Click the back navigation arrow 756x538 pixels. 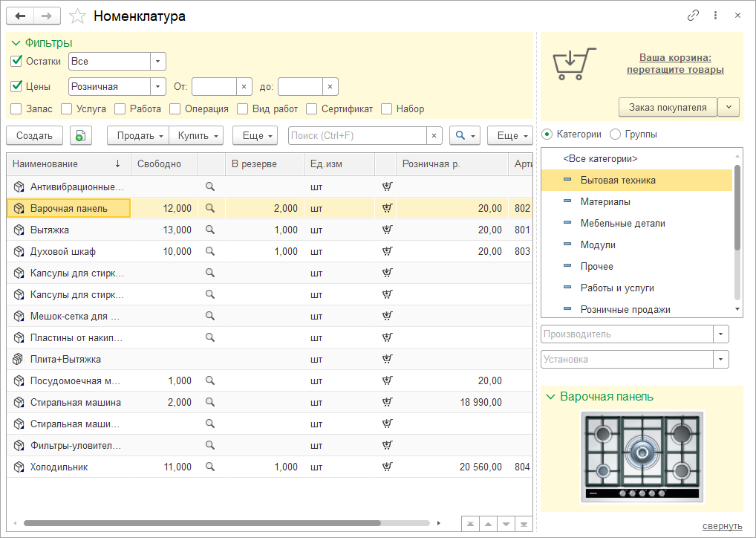click(21, 16)
